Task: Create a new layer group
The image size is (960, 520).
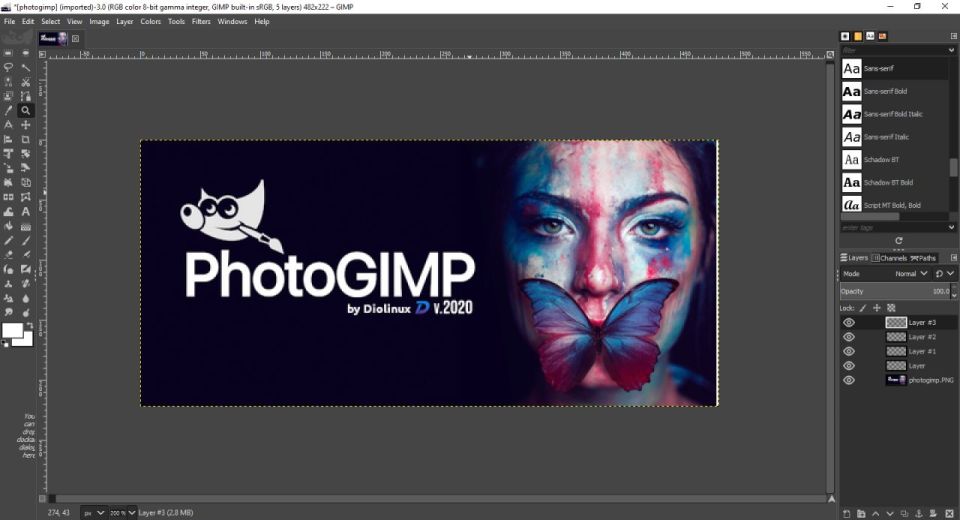Action: click(861, 513)
